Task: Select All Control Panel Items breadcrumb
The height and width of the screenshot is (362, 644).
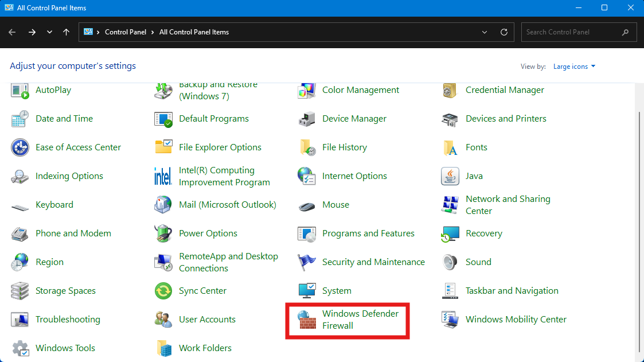Action: click(x=194, y=32)
